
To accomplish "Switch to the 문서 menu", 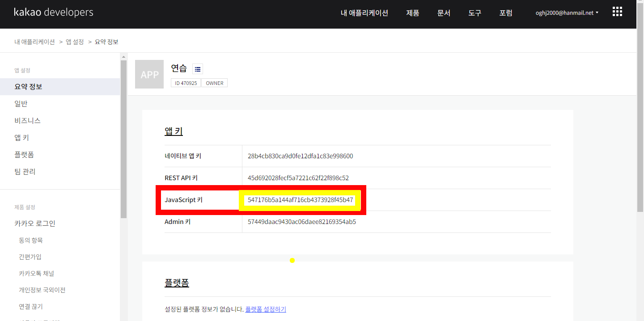I will (443, 13).
